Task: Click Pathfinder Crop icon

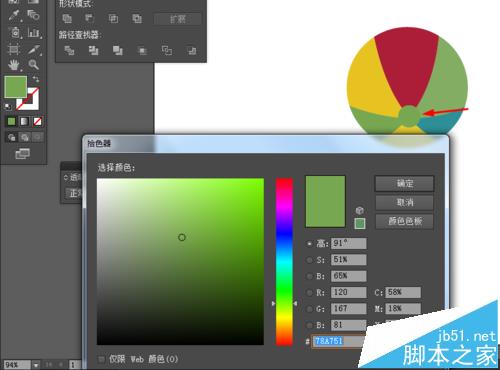Action: pyautogui.click(x=142, y=50)
